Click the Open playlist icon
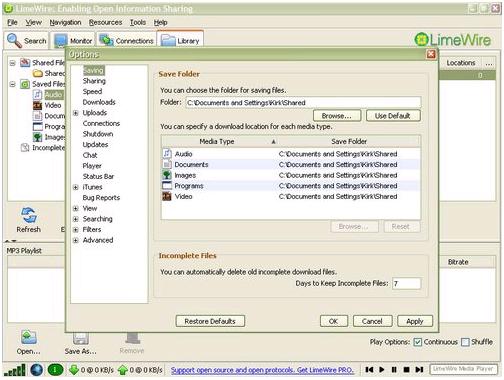 (29, 337)
